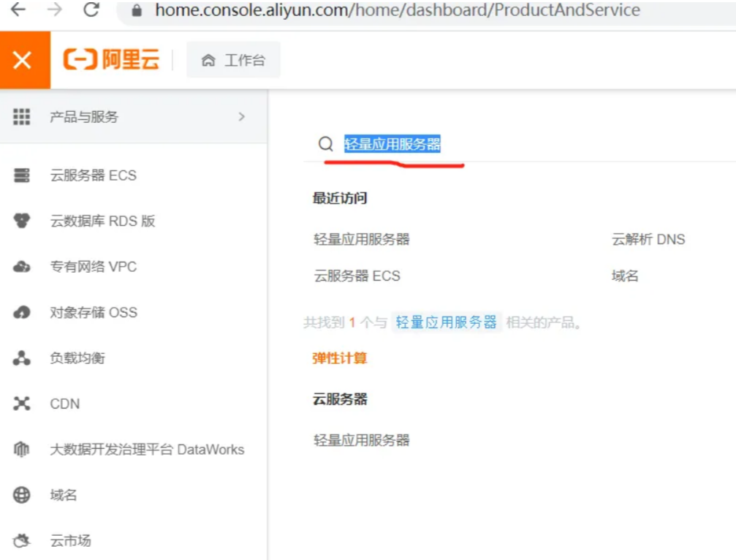The height and width of the screenshot is (560, 736).
Task: Open 云市场 in the sidebar
Action: (x=70, y=541)
